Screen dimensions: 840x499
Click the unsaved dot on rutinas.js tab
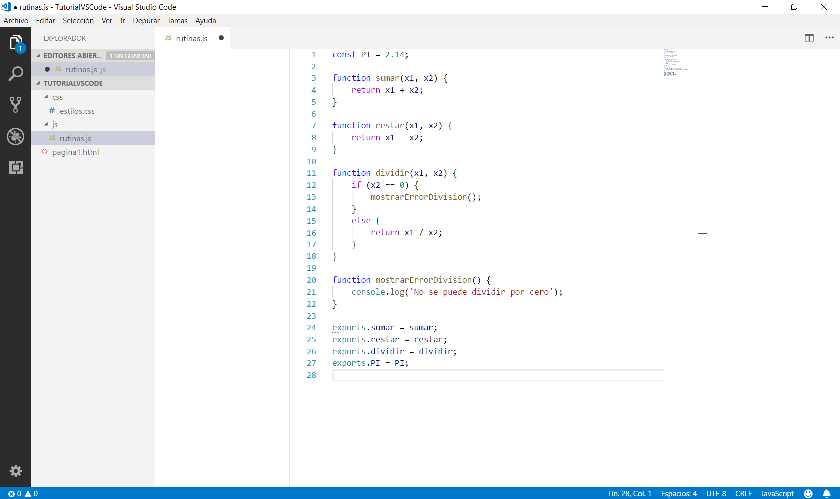coord(221,38)
